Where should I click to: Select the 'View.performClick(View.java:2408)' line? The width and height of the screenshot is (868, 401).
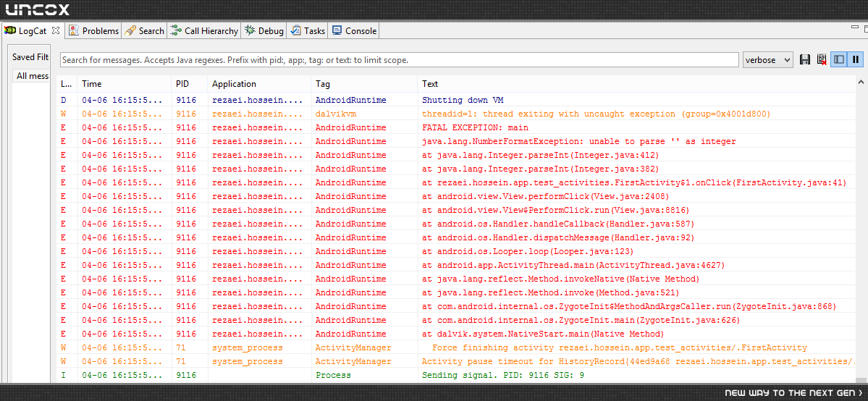tap(456, 196)
